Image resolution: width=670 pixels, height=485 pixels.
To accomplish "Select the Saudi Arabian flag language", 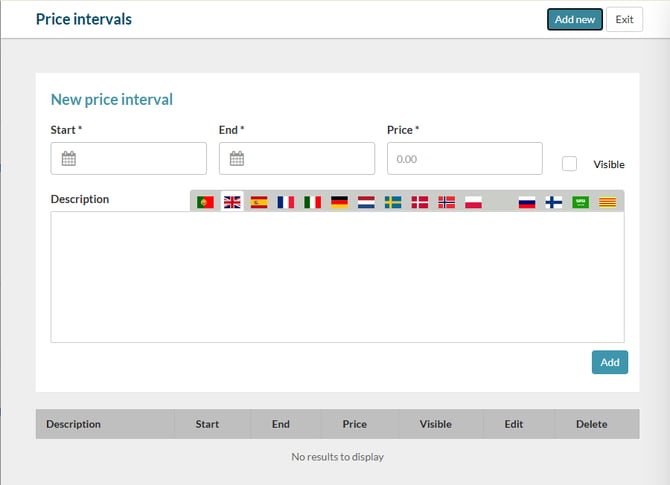I will click(x=581, y=202).
